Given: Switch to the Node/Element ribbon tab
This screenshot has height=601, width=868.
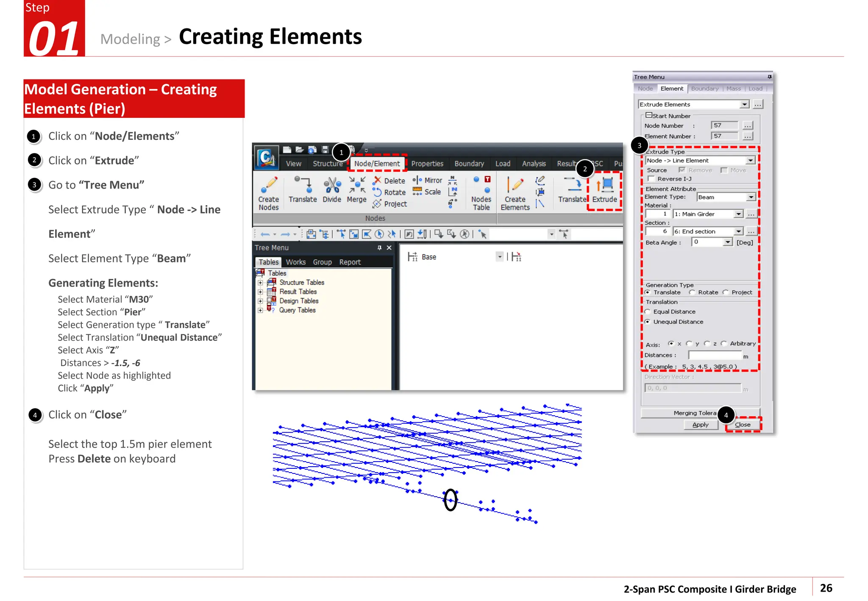Looking at the screenshot, I should click(377, 164).
